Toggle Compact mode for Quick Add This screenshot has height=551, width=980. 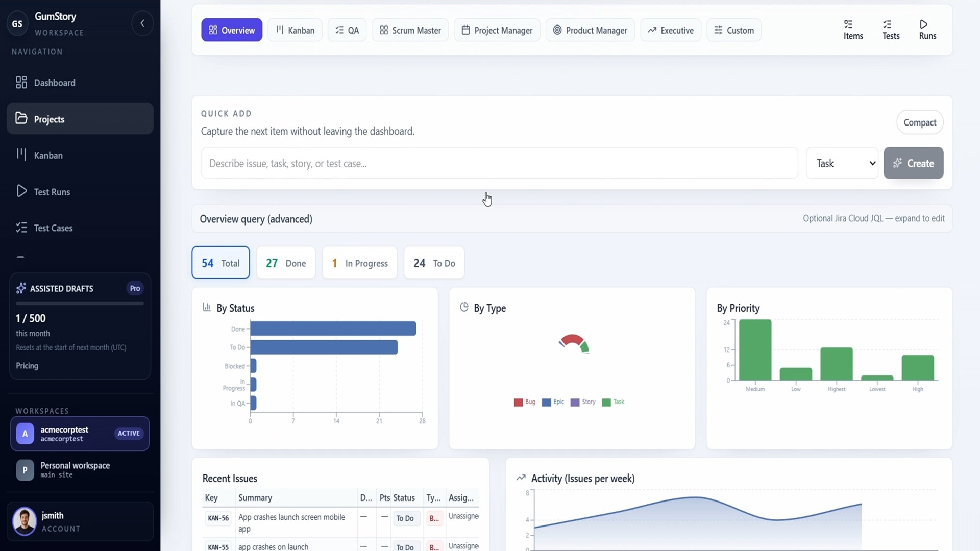[920, 122]
